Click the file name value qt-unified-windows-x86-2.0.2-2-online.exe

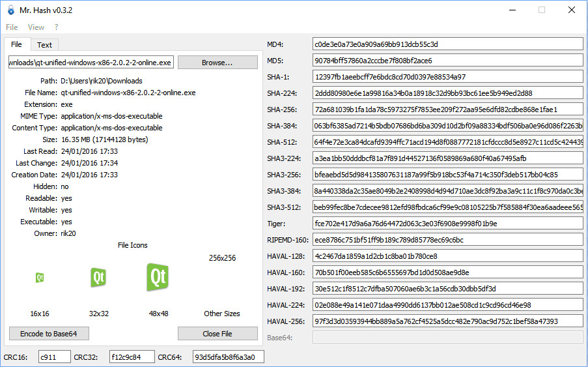[x=128, y=93]
